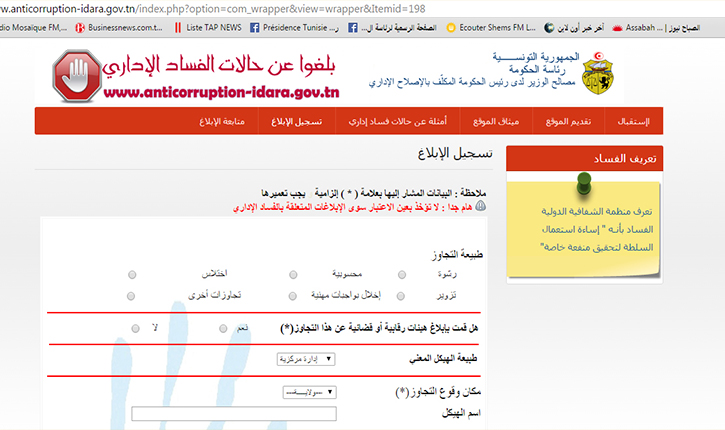Select the رشوة radio button
This screenshot has height=430, width=725.
click(x=402, y=274)
